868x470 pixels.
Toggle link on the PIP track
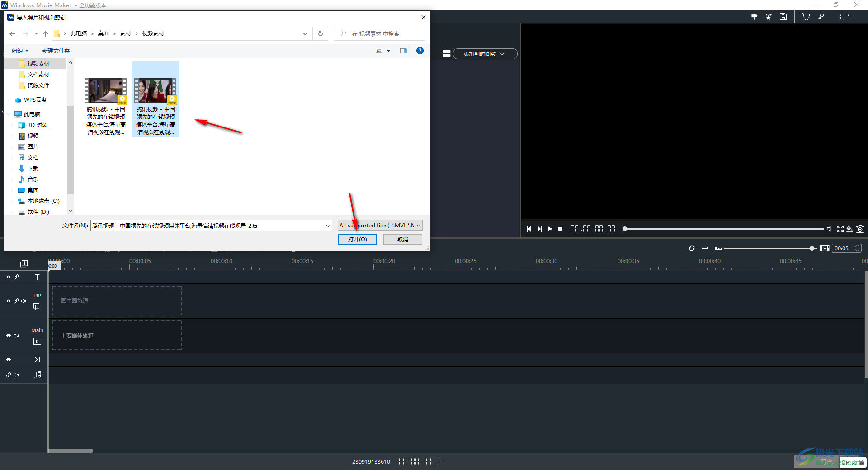[x=16, y=301]
